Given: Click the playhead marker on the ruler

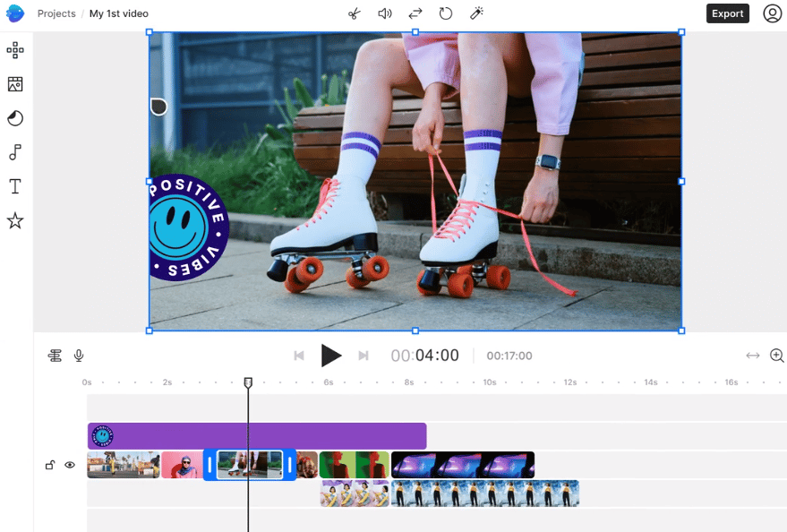Looking at the screenshot, I should pyautogui.click(x=248, y=382).
